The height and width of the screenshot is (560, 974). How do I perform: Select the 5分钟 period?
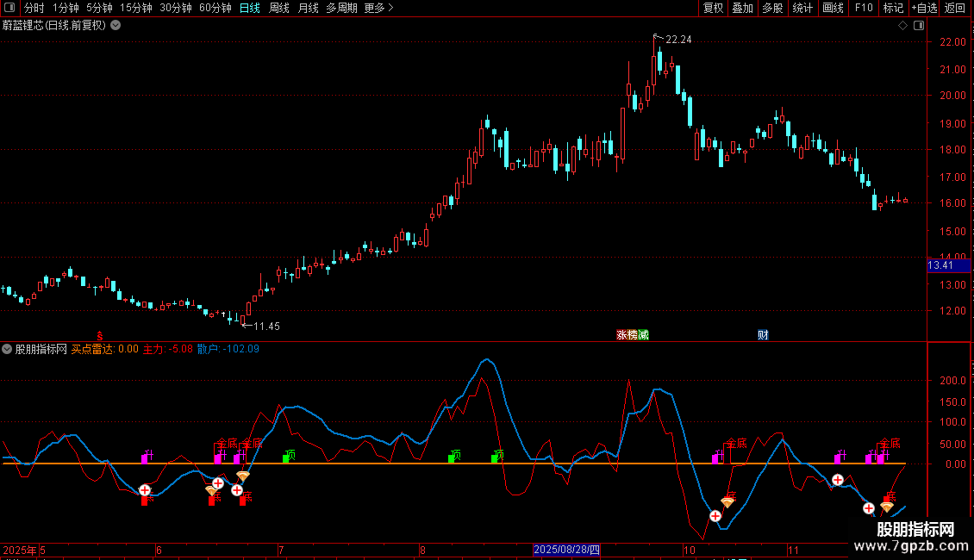click(x=99, y=8)
